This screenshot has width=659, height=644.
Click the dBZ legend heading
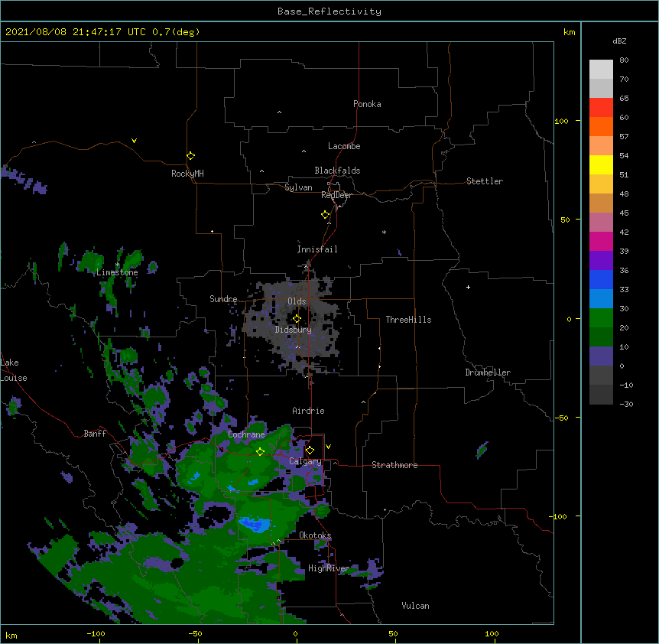[619, 41]
